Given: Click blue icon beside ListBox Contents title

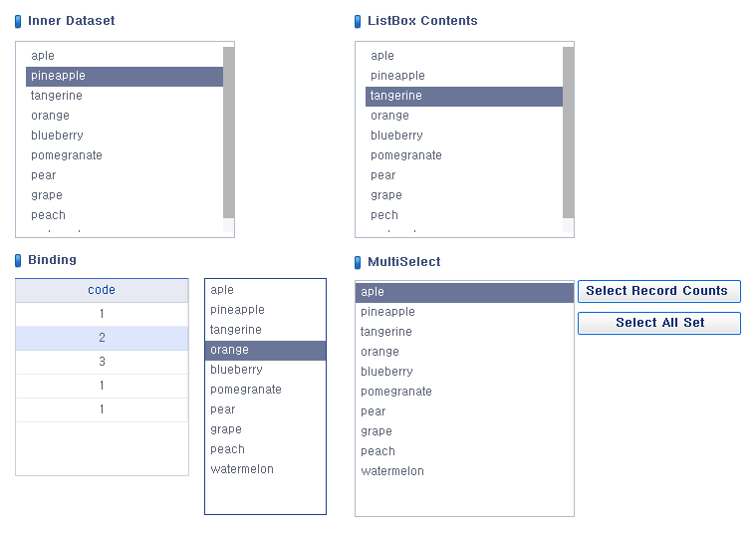Looking at the screenshot, I should click(358, 22).
